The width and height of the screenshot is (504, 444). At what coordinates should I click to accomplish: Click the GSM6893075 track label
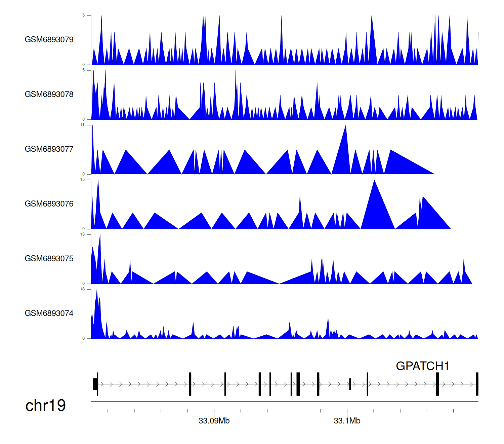tap(49, 259)
